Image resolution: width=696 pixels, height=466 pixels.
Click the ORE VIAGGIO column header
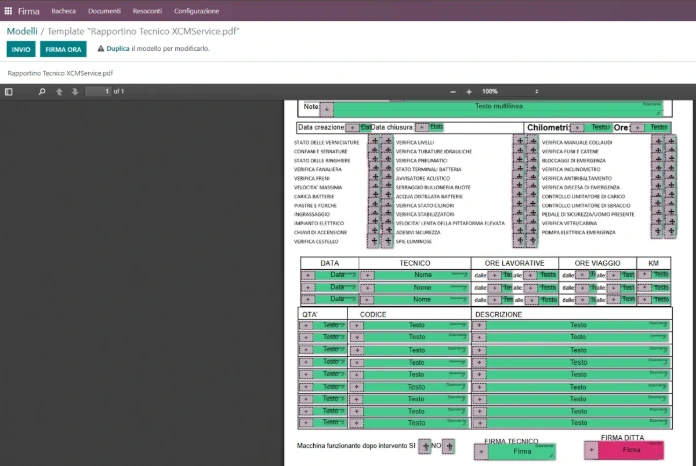(x=597, y=263)
